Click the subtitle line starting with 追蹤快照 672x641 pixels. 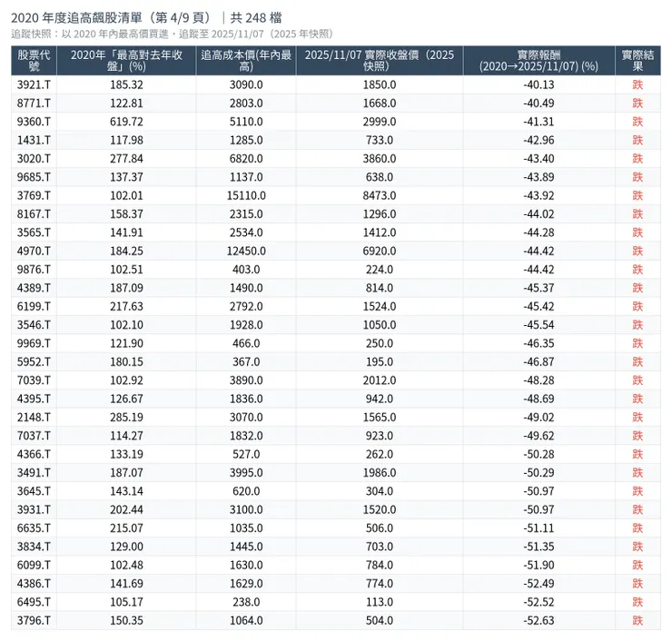(x=172, y=34)
